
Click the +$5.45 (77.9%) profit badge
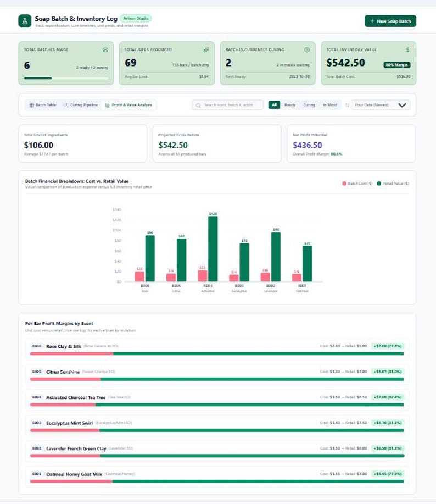(x=388, y=474)
